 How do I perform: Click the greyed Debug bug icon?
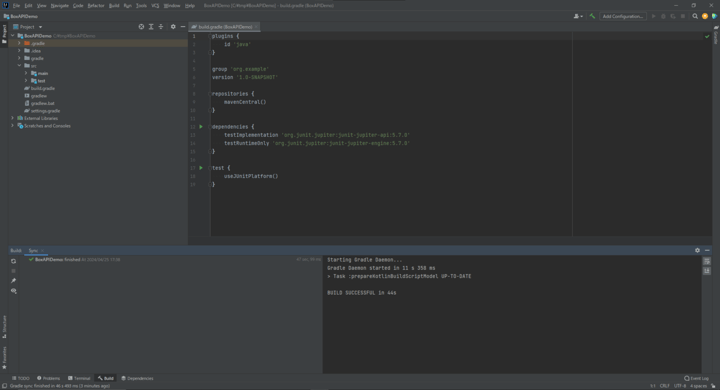[x=664, y=16]
